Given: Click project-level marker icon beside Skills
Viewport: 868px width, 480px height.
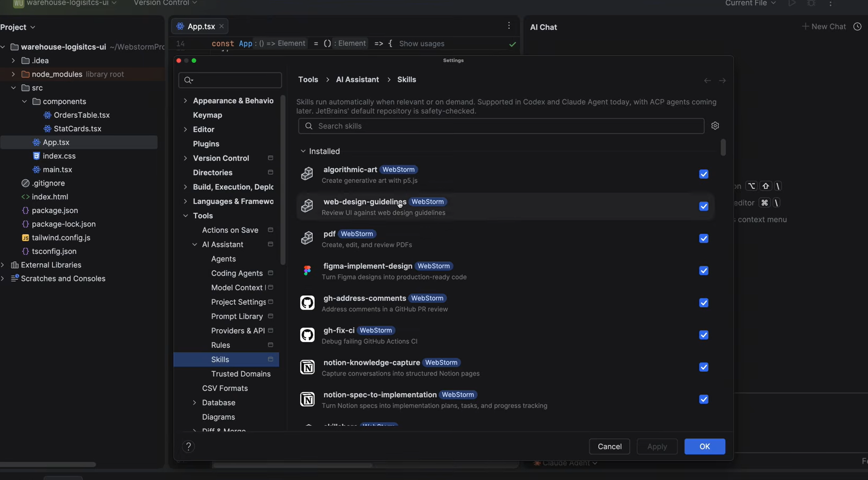Looking at the screenshot, I should coord(271,359).
